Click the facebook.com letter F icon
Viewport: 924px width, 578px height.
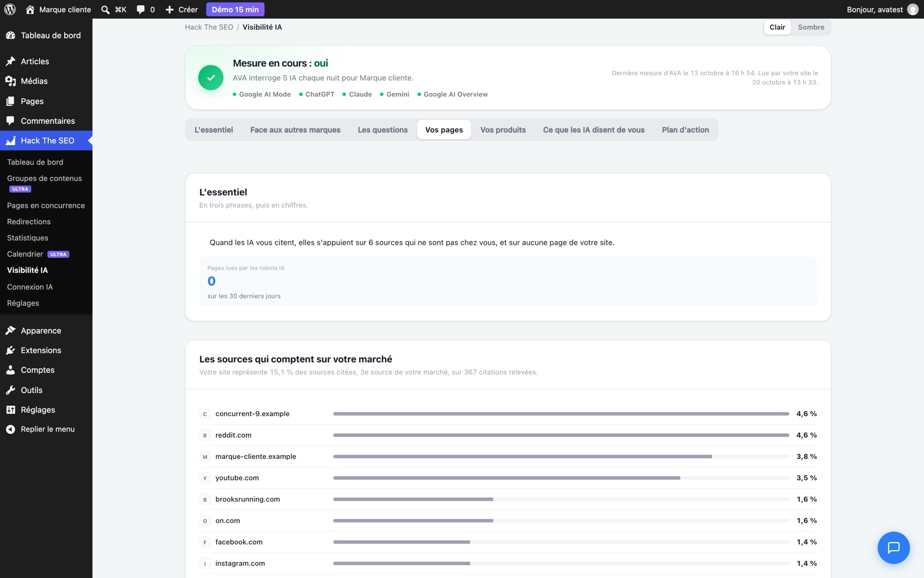[x=205, y=542]
